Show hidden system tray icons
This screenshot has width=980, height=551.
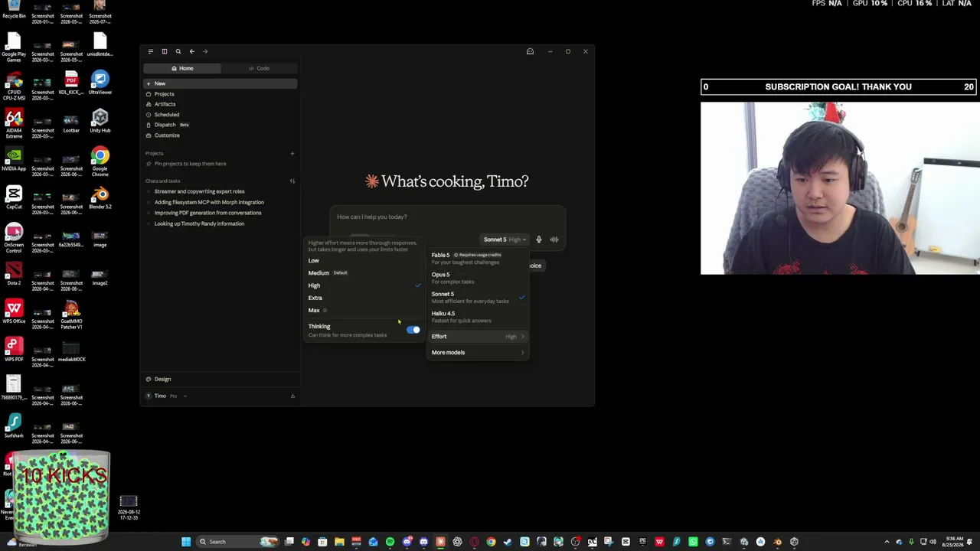[887, 542]
